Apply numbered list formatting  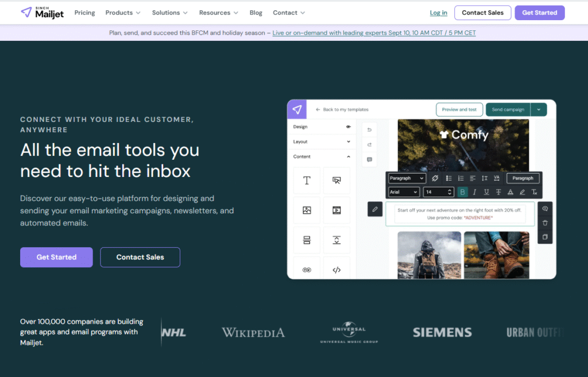tap(461, 178)
